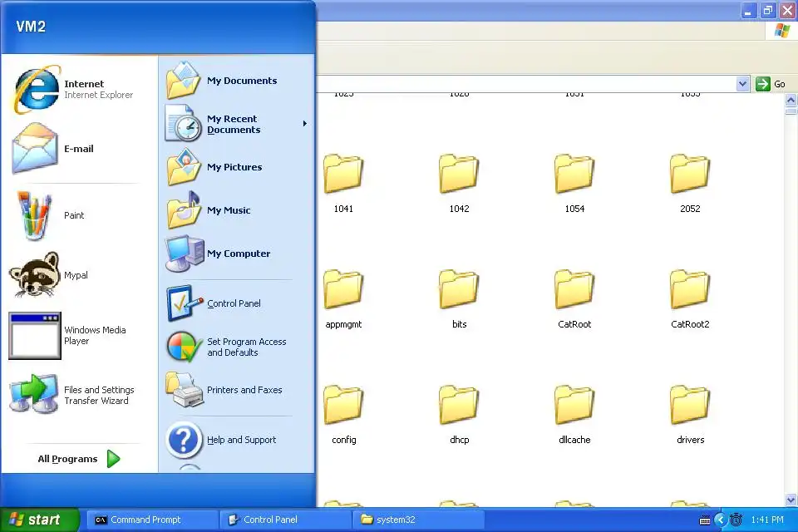Click the 1:41 PM clock
Screen dimensions: 798x532
(x=767, y=520)
